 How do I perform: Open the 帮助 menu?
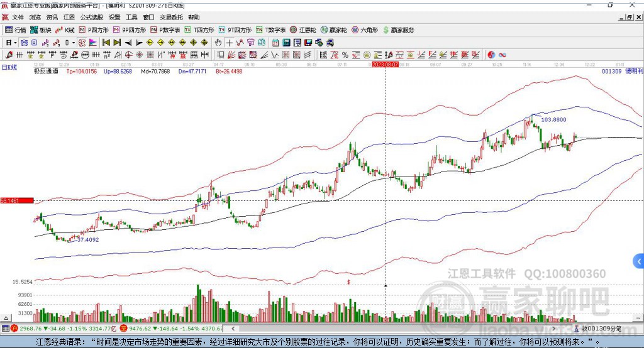click(x=194, y=17)
